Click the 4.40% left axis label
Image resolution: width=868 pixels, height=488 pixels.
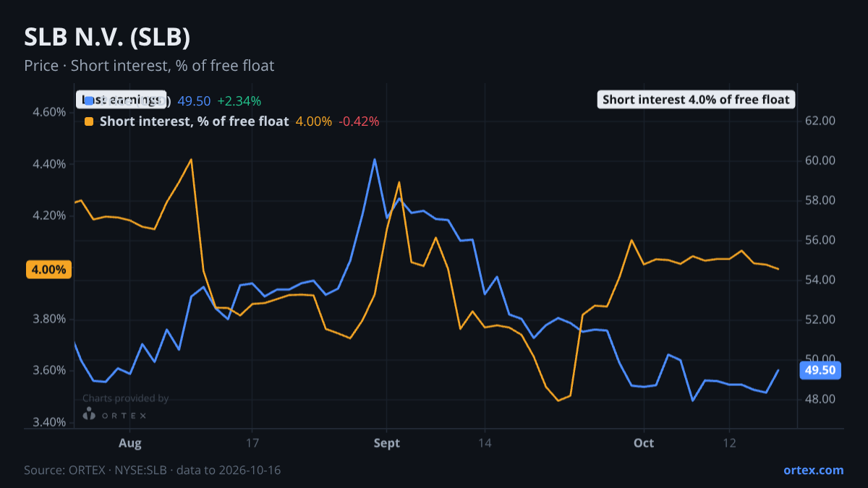50,164
